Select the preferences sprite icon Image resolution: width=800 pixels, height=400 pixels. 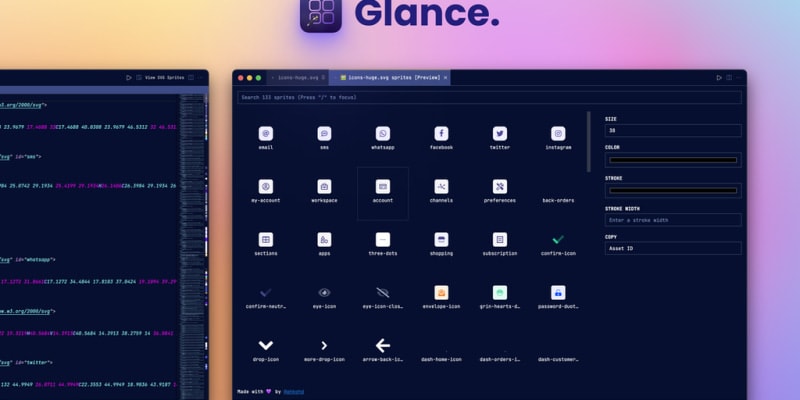click(500, 187)
